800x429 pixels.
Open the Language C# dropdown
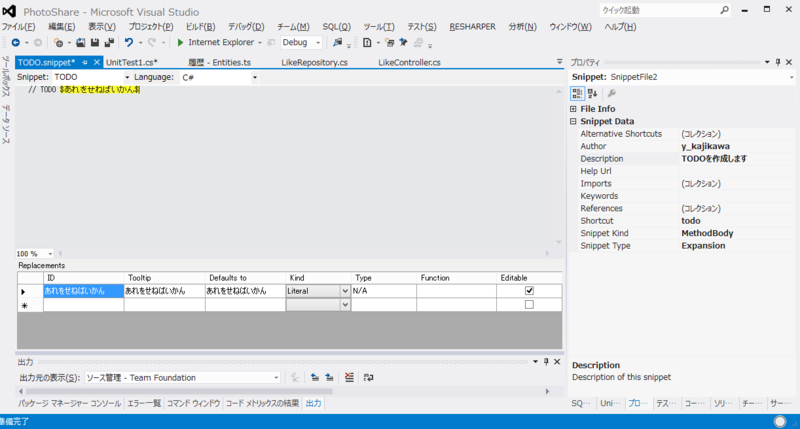click(255, 78)
